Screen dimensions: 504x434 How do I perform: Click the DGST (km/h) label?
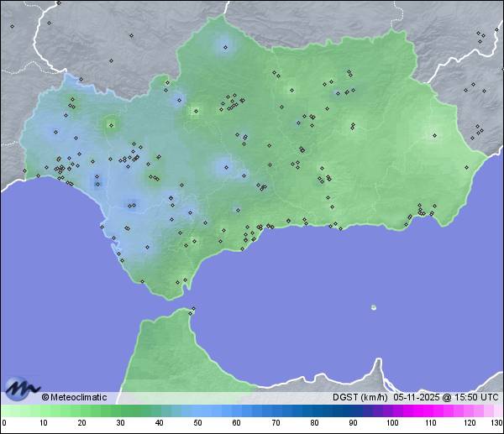[360, 397]
